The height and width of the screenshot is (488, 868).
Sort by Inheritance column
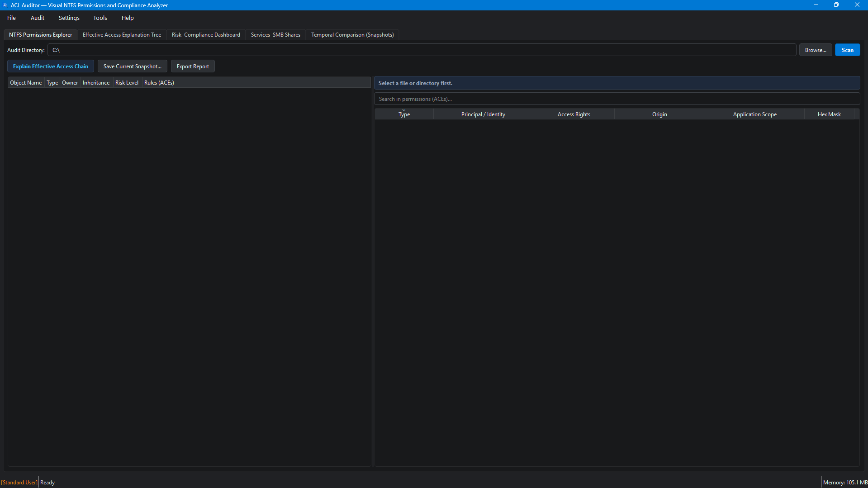96,83
